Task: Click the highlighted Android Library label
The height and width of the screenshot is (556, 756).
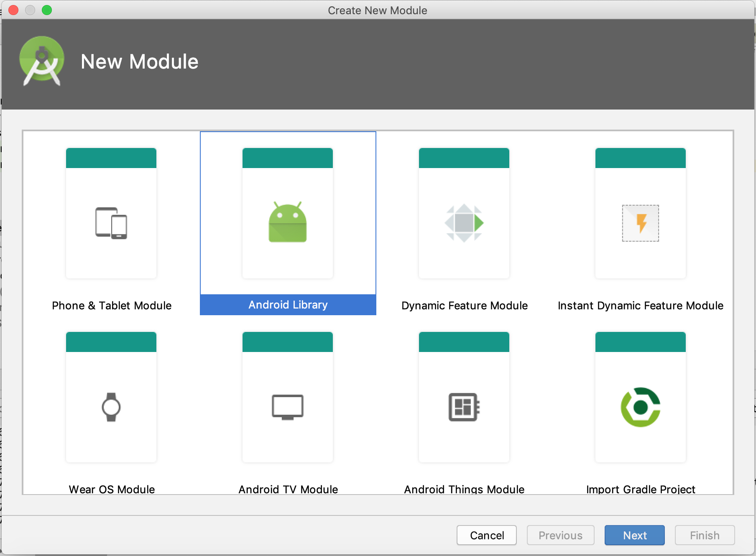Action: 288,305
